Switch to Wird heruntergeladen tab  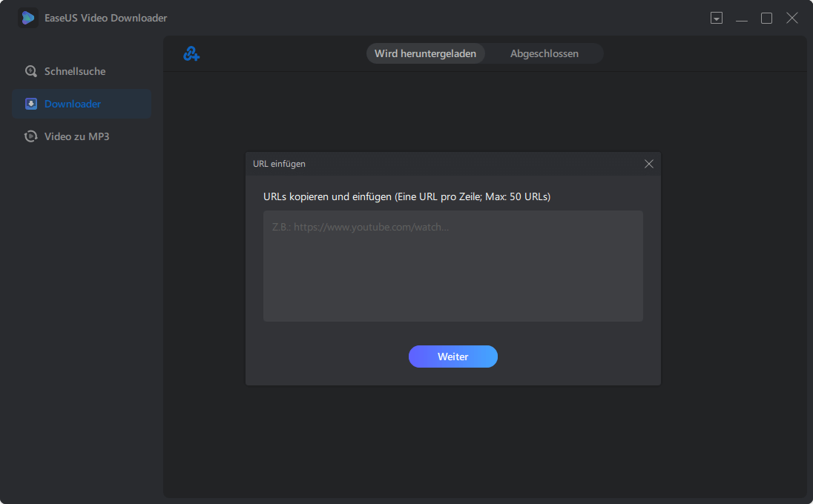[425, 53]
